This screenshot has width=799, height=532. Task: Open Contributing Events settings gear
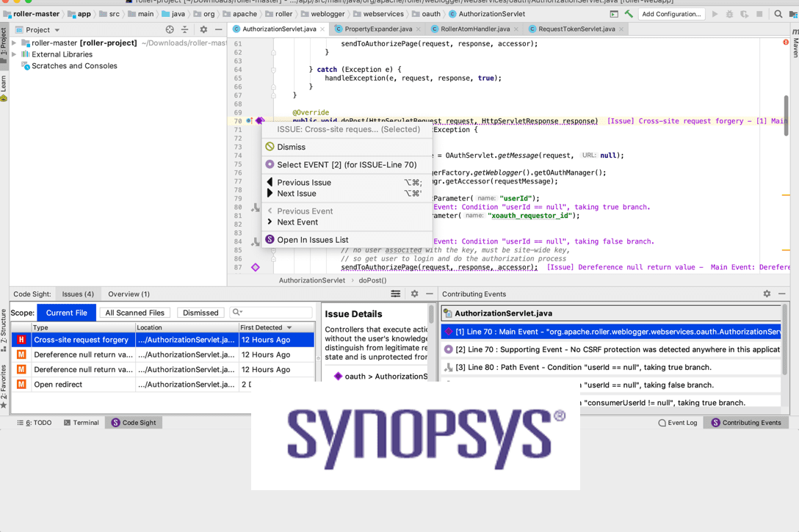pos(767,294)
